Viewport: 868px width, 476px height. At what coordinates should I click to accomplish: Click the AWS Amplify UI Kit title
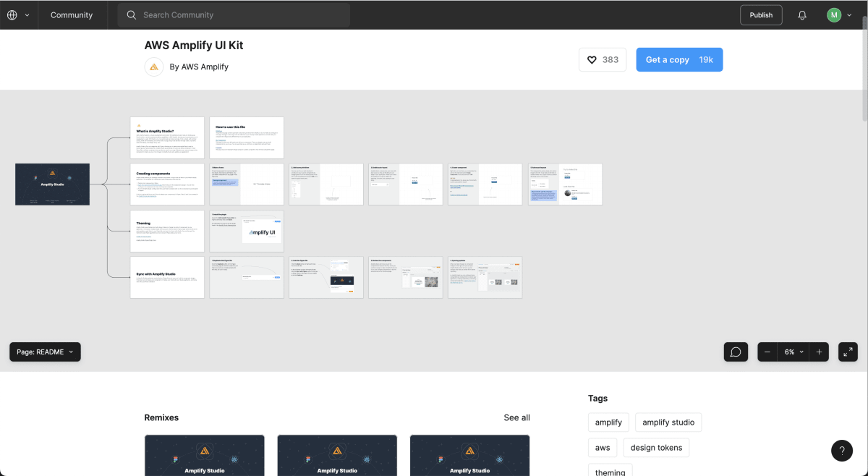click(194, 45)
